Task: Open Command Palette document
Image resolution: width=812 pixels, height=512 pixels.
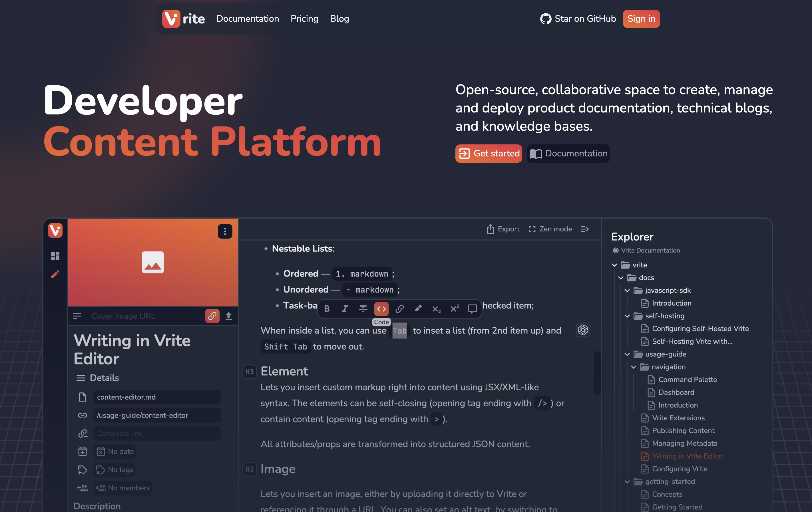Action: pyautogui.click(x=682, y=380)
